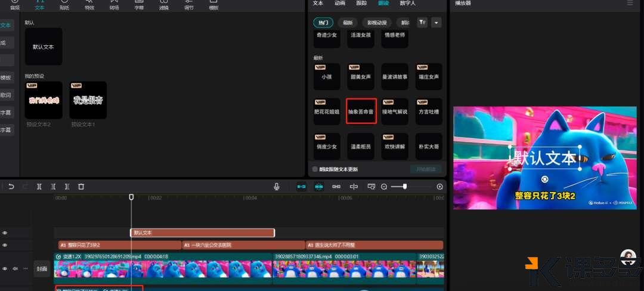Open the 调节 adjustment tab
The width and height of the screenshot is (644, 291).
(x=189, y=5)
